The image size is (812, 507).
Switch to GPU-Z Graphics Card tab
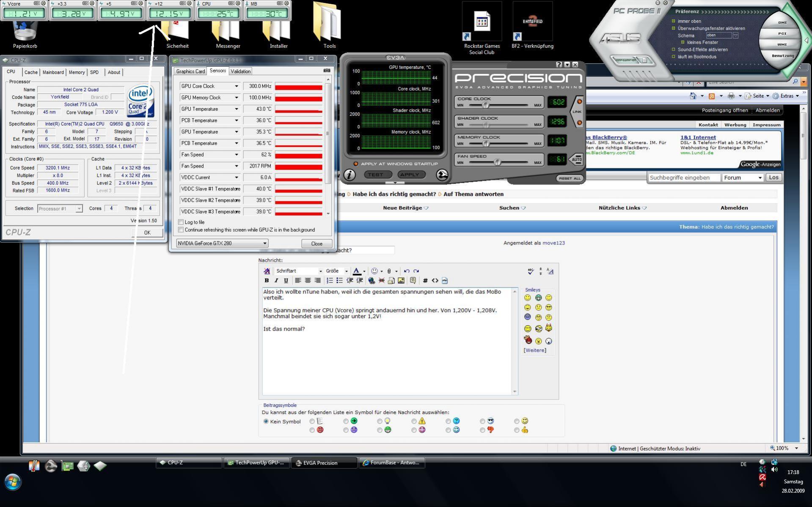point(190,71)
